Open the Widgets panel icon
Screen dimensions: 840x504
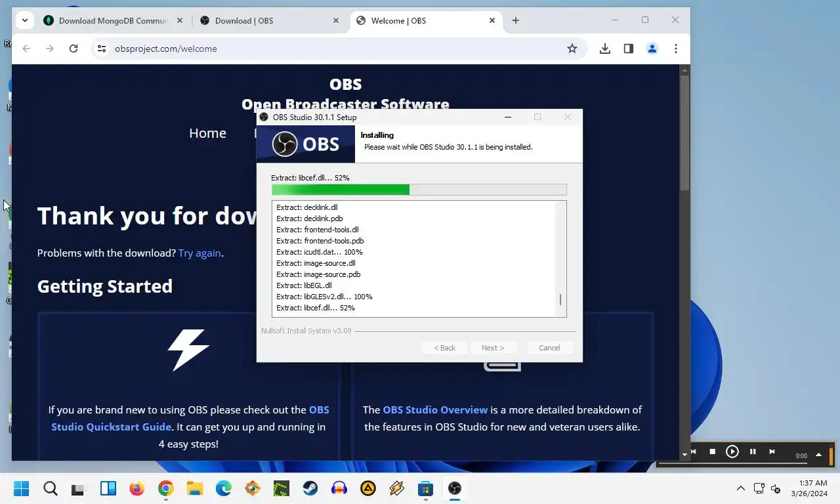[x=108, y=488]
